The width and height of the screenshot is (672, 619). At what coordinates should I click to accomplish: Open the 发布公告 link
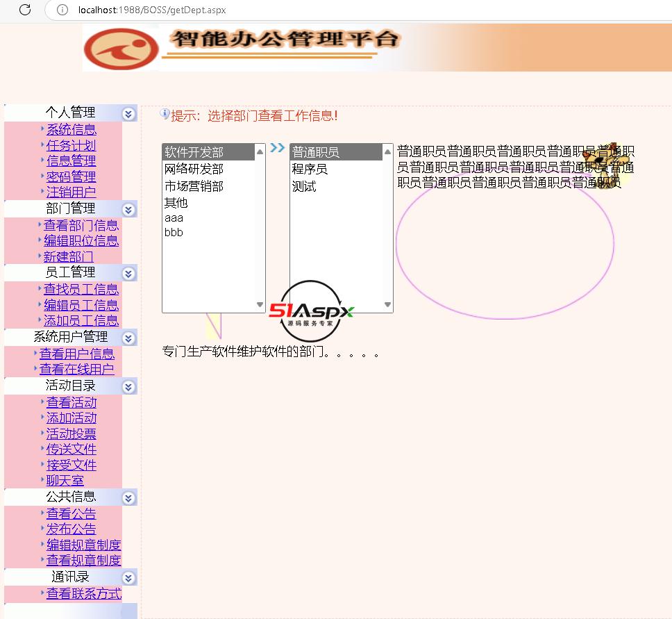pos(71,529)
